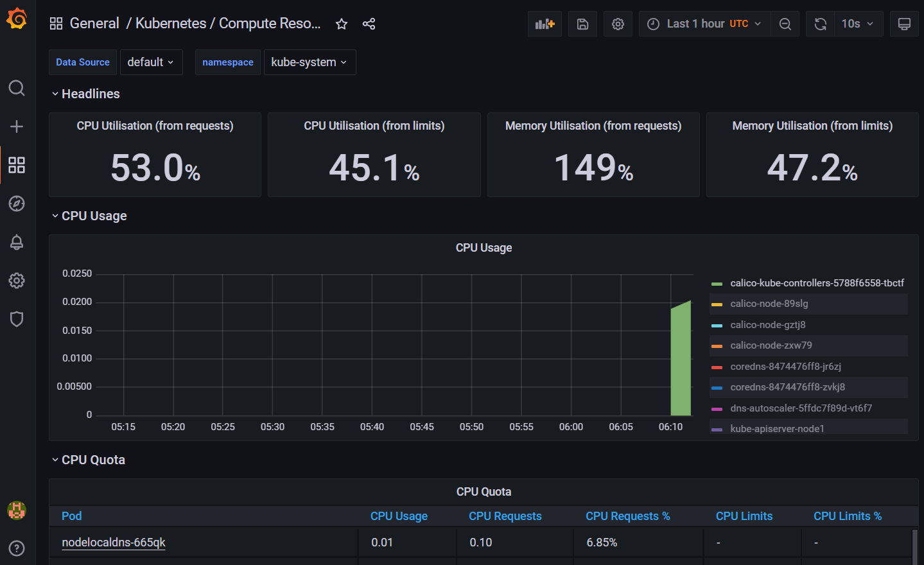Click the green bar in CPU Usage graph
The image size is (924, 565).
681,360
